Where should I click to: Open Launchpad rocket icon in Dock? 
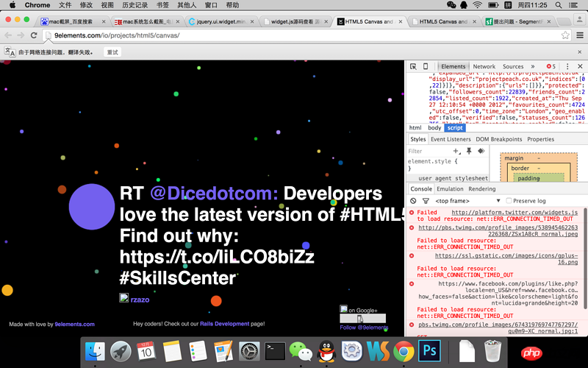pos(121,352)
